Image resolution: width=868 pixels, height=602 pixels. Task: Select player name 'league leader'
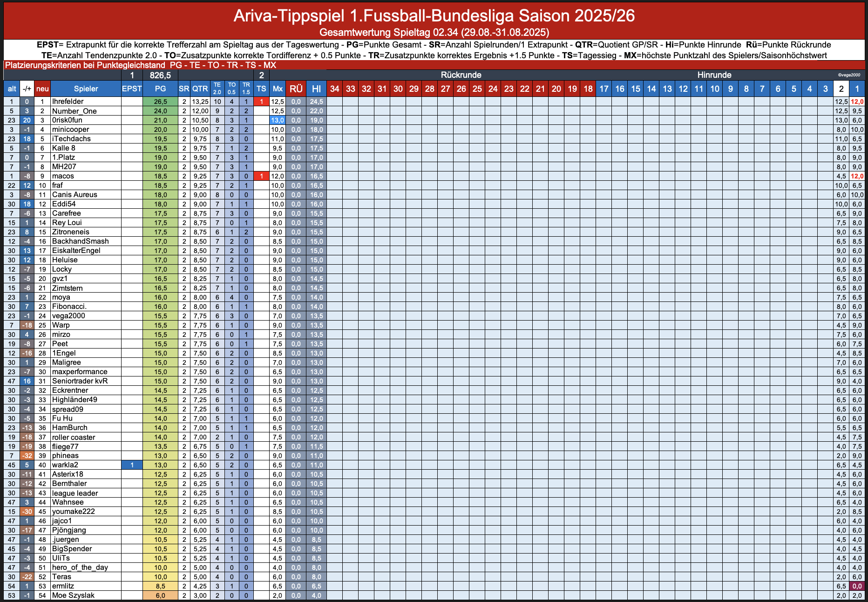(75, 493)
